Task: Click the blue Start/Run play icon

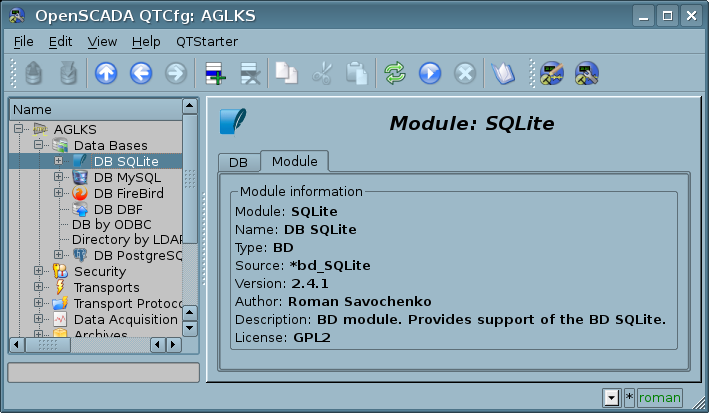Action: (430, 73)
